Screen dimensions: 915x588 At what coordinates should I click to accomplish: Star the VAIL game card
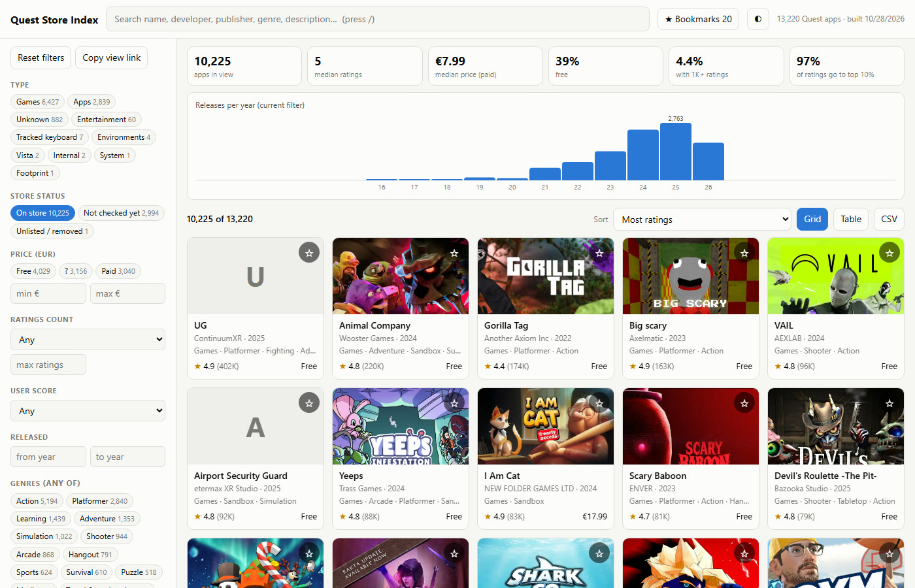[x=890, y=253]
